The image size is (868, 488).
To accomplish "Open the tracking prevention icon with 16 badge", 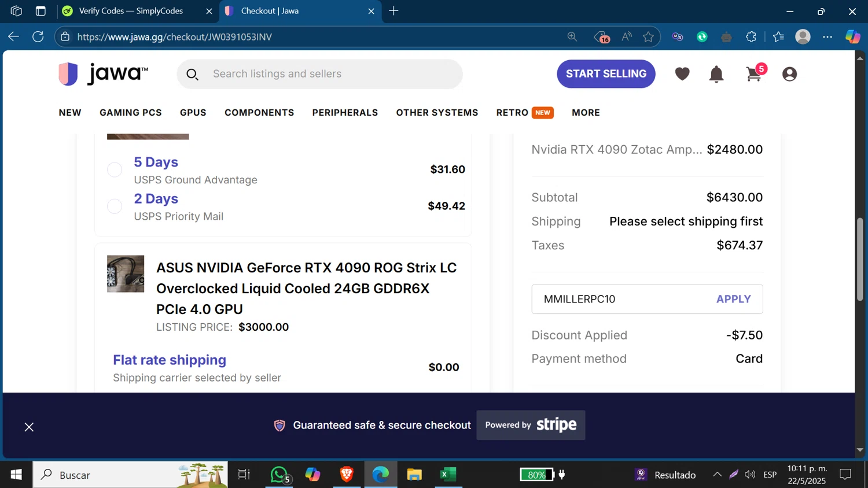I will (602, 37).
